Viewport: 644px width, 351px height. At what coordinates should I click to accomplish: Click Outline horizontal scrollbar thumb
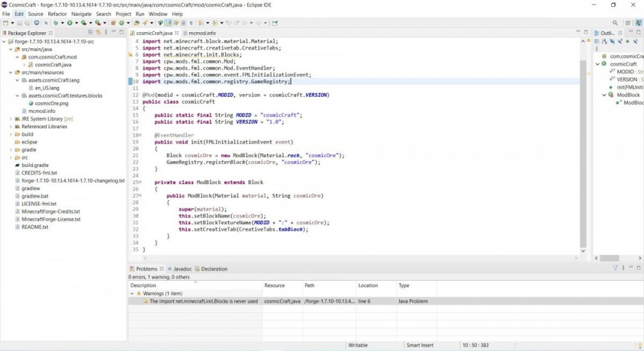pos(609,258)
